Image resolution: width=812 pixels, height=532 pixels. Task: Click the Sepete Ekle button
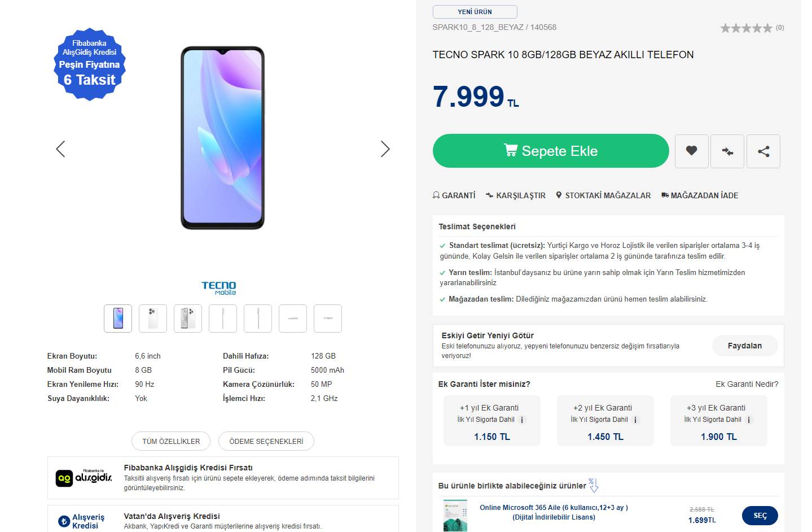(551, 151)
